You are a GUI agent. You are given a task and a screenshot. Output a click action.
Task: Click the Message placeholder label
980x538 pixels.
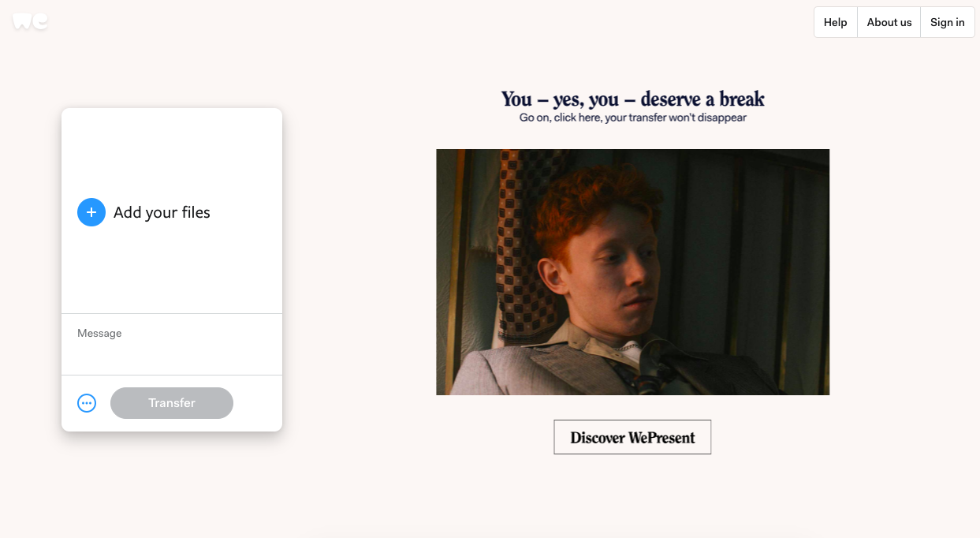click(x=99, y=334)
